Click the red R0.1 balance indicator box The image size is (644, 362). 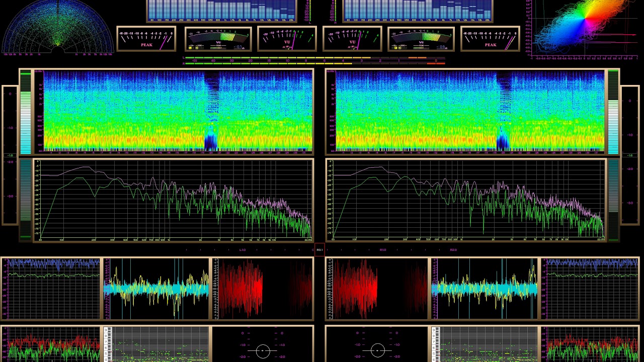pos(319,250)
